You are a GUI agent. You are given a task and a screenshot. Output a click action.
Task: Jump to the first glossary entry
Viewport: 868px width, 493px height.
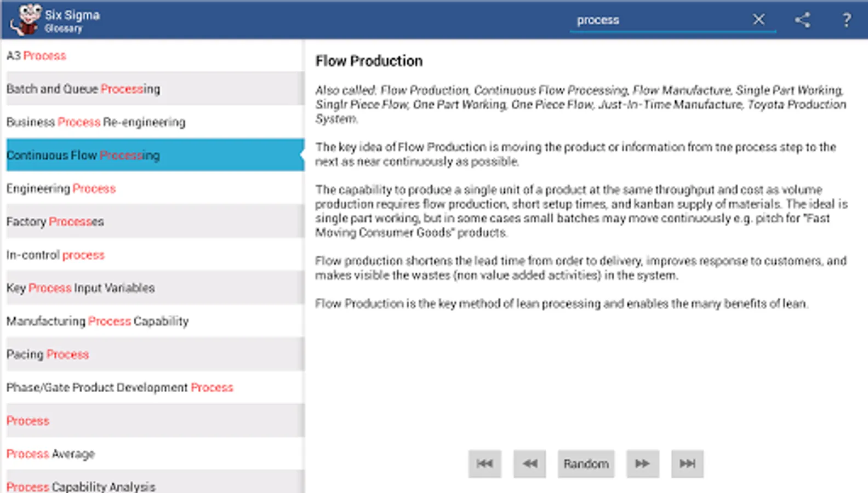(484, 463)
